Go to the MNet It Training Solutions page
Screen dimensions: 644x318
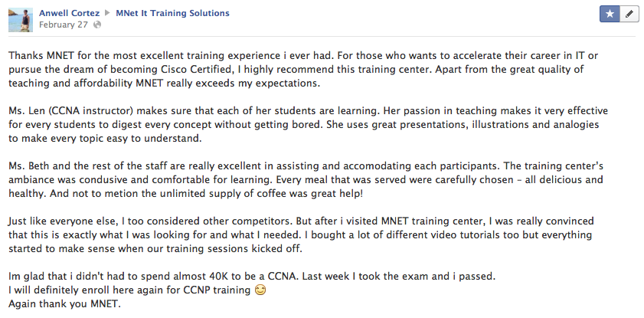(172, 13)
